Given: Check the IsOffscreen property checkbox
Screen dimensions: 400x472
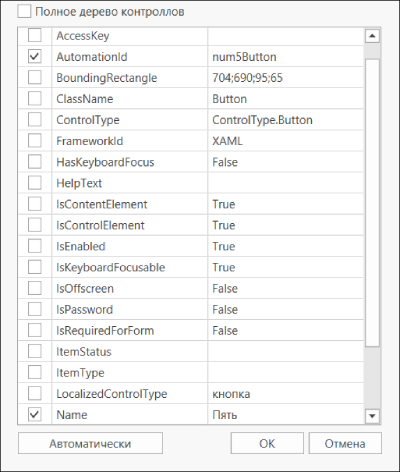Looking at the screenshot, I should tap(35, 288).
